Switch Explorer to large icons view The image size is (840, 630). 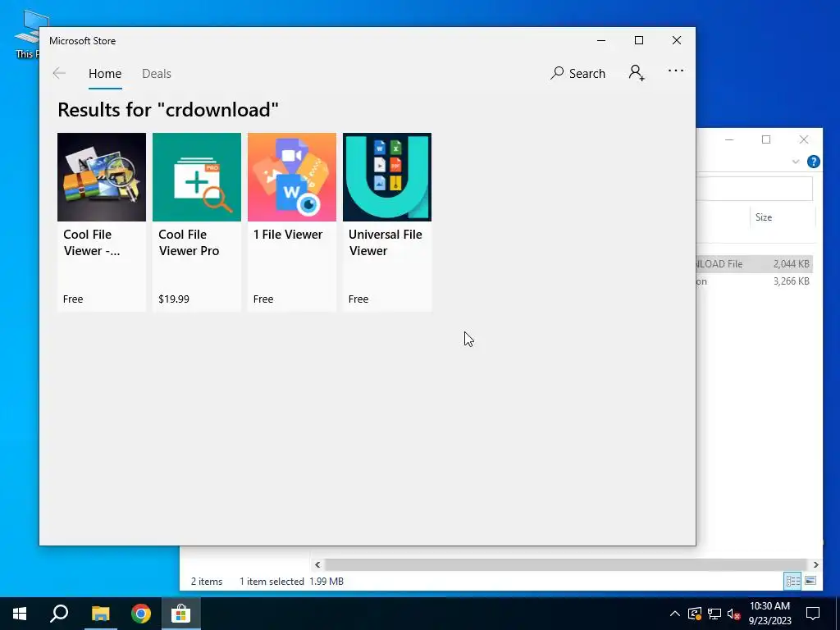coord(810,582)
